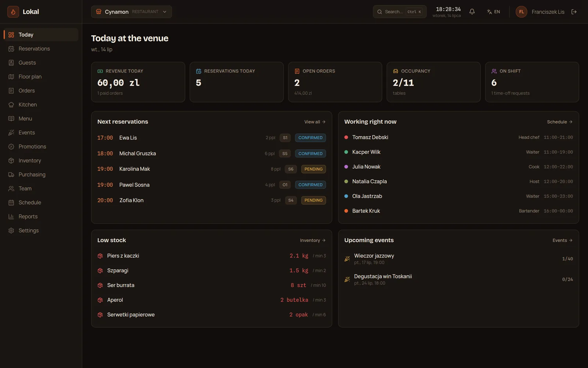The width and height of the screenshot is (588, 368).
Task: Click the FL user avatar
Action: click(521, 12)
